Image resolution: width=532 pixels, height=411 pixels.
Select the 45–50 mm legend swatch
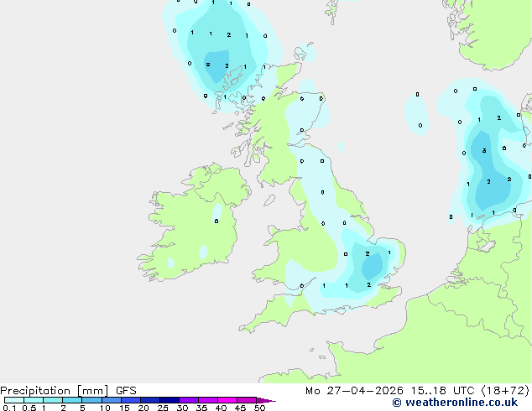click(x=247, y=400)
